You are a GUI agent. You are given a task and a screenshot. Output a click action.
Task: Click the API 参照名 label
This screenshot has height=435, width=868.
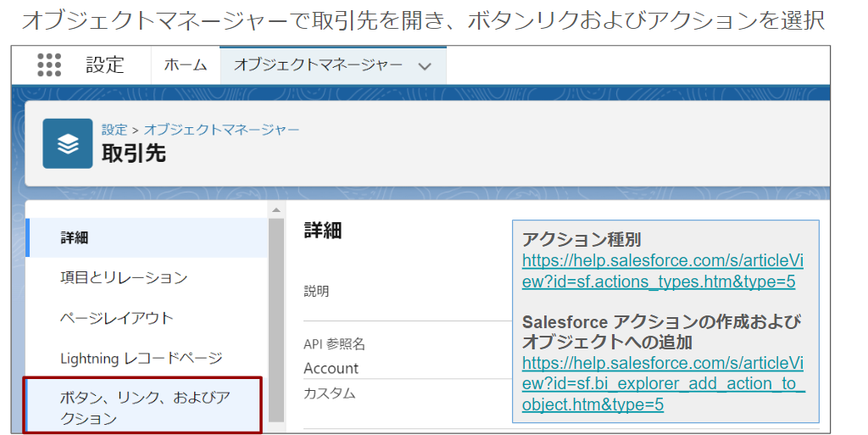pos(334,343)
